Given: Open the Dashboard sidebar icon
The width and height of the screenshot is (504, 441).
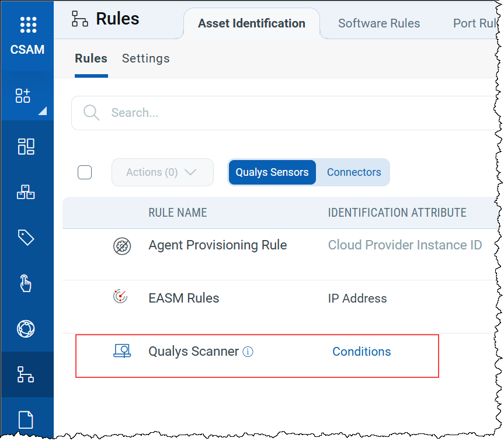Looking at the screenshot, I should [x=26, y=147].
